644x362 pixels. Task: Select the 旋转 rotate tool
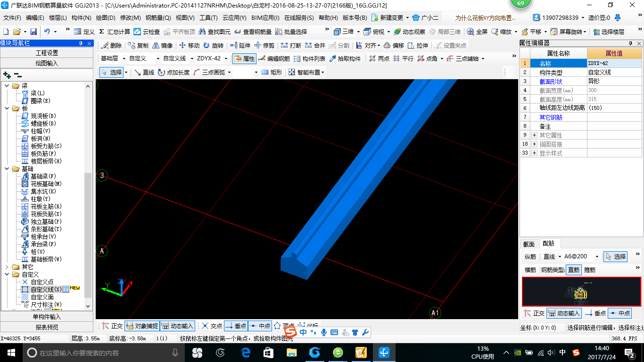tap(213, 45)
